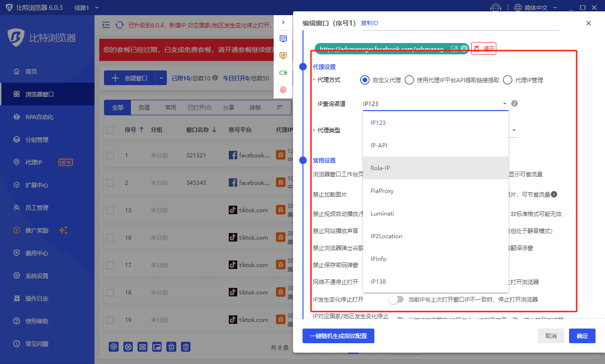Viewport: 605px width, 364px height.
Task: Select 使用代理IP平台API提取链接提取 radio option
Action: 409,80
